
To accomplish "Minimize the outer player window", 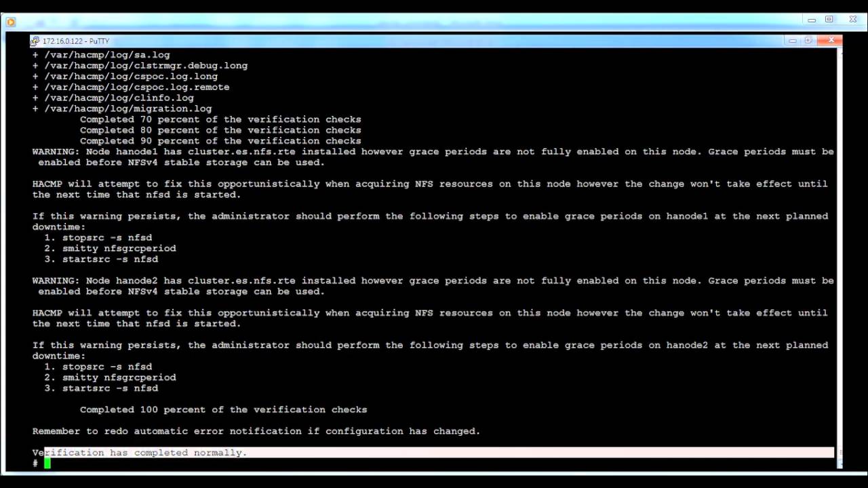I will (812, 20).
